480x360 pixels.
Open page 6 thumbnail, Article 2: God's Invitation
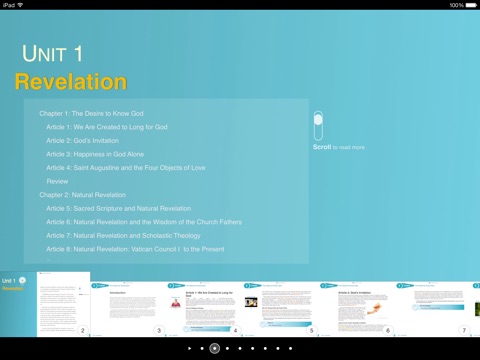pyautogui.click(x=357, y=309)
